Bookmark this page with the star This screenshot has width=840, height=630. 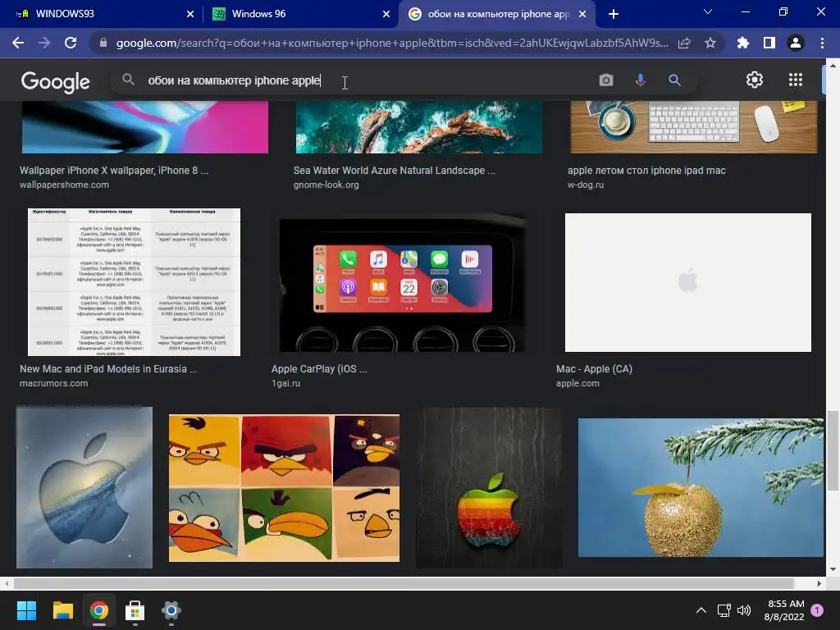710,43
